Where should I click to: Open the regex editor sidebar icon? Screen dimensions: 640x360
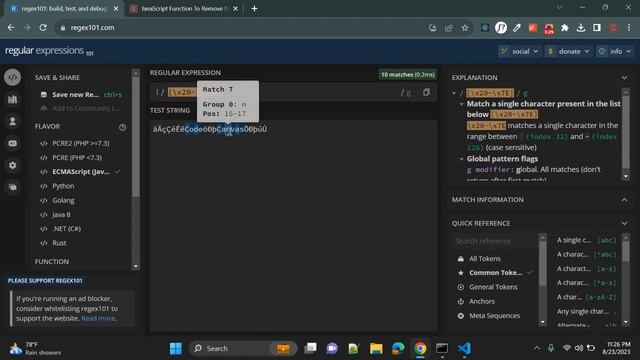pyautogui.click(x=13, y=77)
